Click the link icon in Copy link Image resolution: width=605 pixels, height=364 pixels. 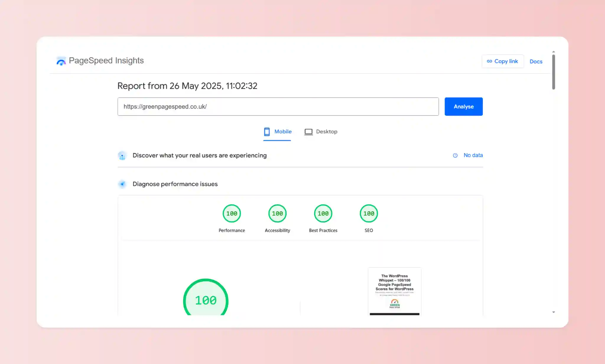(489, 61)
